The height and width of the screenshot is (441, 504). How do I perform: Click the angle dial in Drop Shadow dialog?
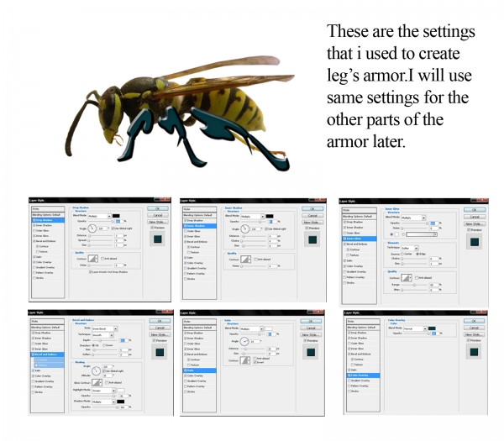(x=92, y=228)
